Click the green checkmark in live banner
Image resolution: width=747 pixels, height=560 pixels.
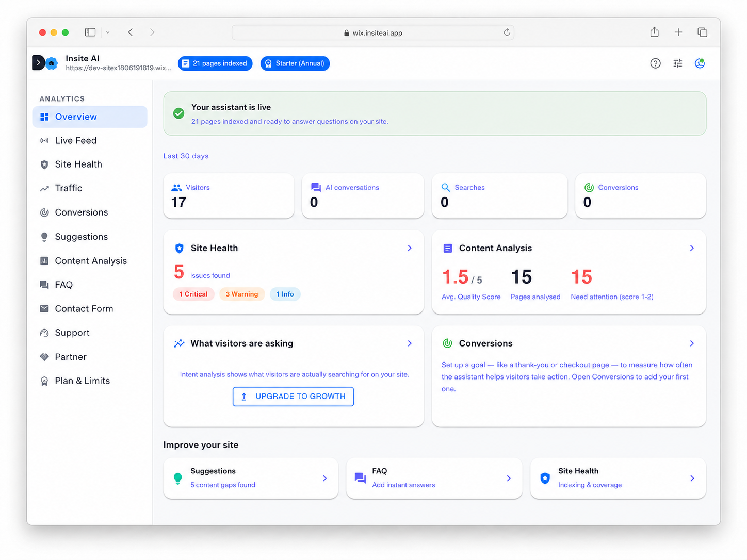[x=179, y=113]
